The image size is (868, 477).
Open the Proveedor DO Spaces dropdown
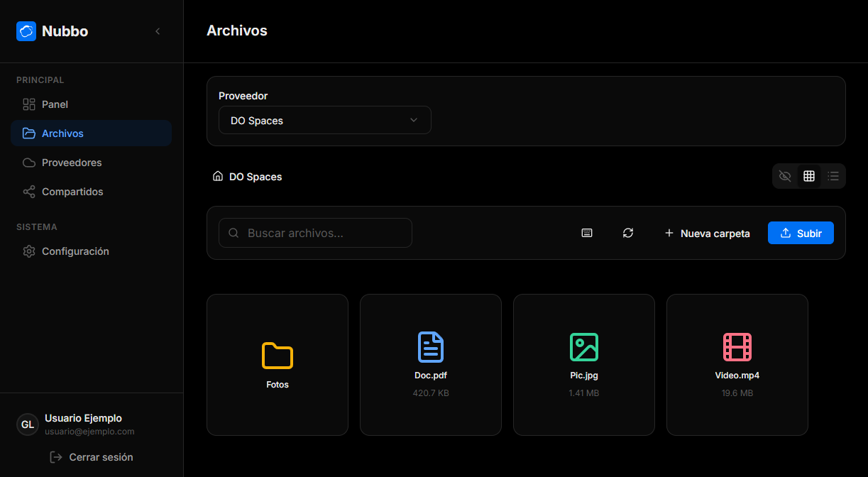[x=324, y=120]
